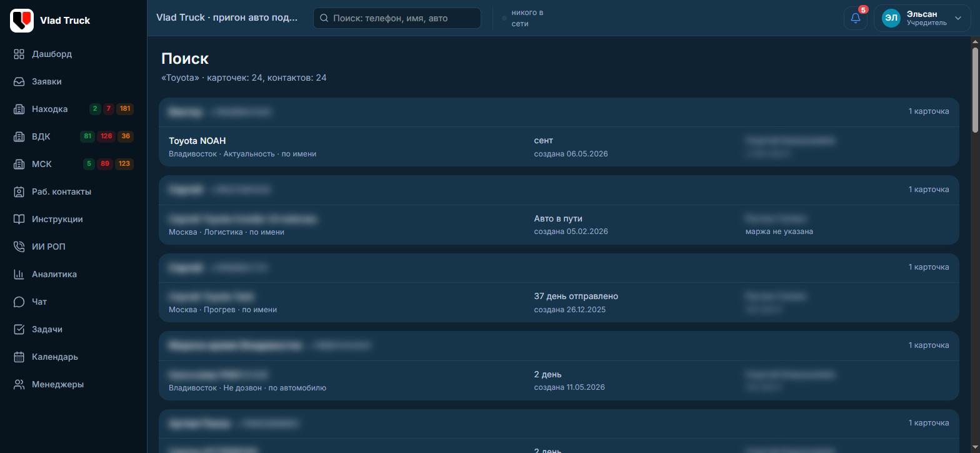Click the МСК red badge 89

point(105,164)
